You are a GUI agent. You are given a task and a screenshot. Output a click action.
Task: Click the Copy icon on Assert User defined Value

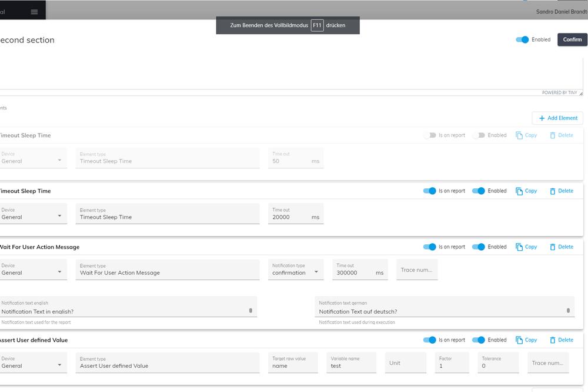519,340
